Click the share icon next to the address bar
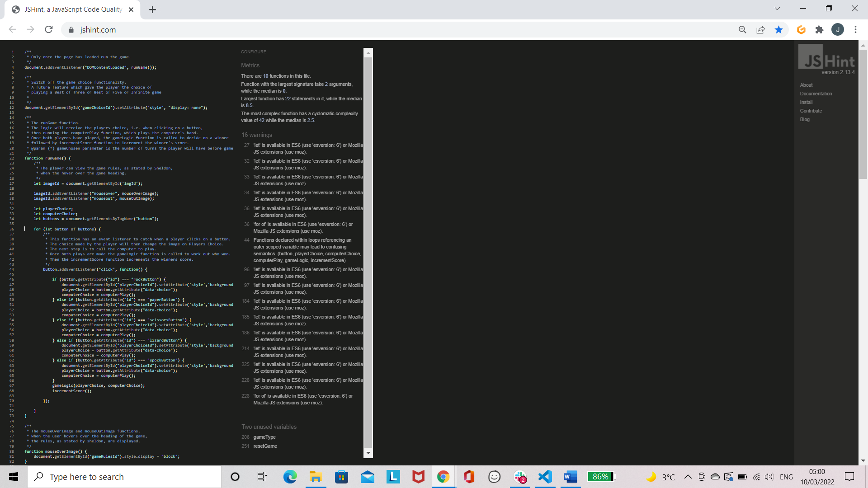 760,29
